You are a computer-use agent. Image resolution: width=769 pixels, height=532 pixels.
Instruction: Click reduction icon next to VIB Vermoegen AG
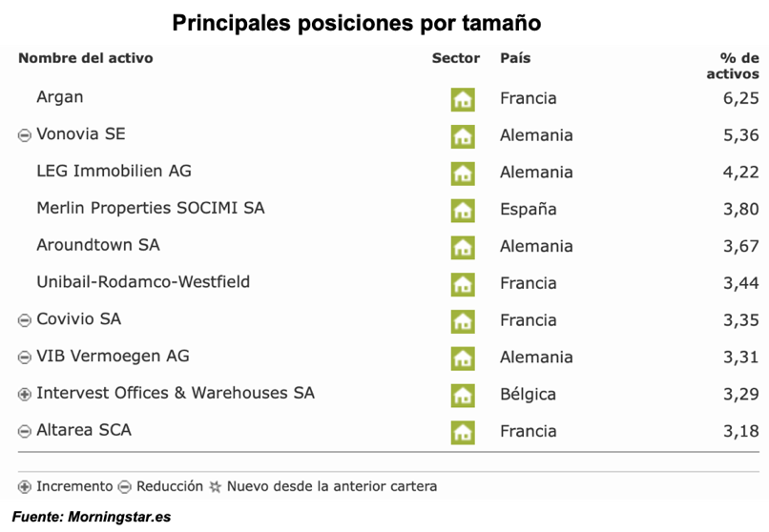point(25,358)
